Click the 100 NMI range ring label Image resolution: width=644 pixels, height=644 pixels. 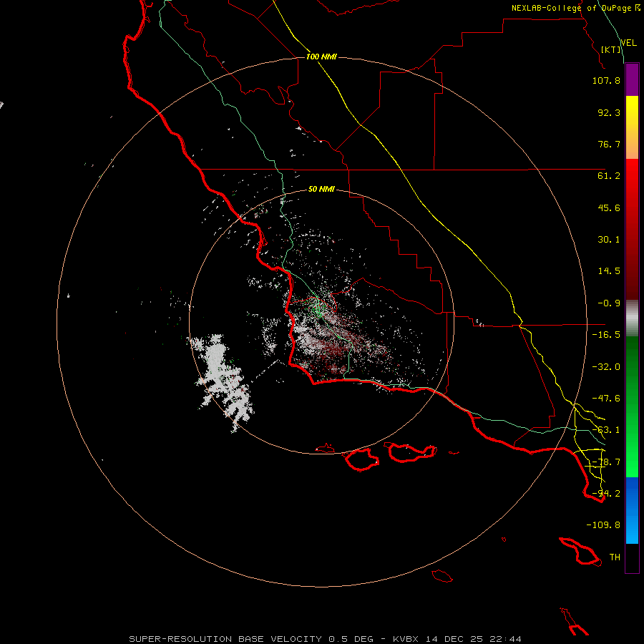[321, 57]
